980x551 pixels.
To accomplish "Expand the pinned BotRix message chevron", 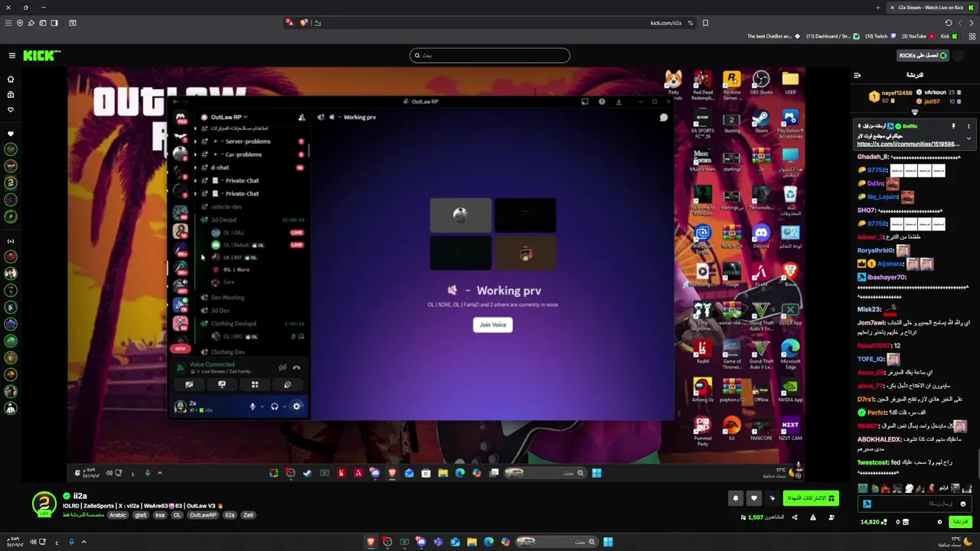I will click(969, 139).
